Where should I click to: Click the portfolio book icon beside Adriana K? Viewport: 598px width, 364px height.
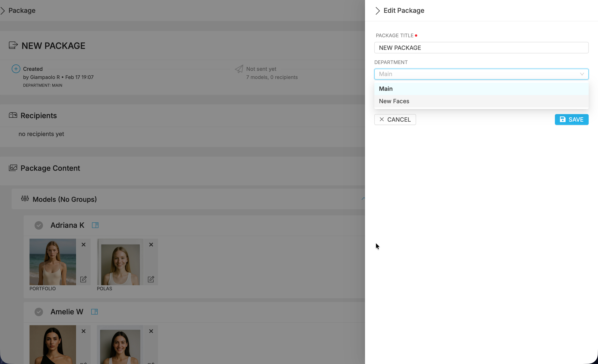(x=95, y=225)
